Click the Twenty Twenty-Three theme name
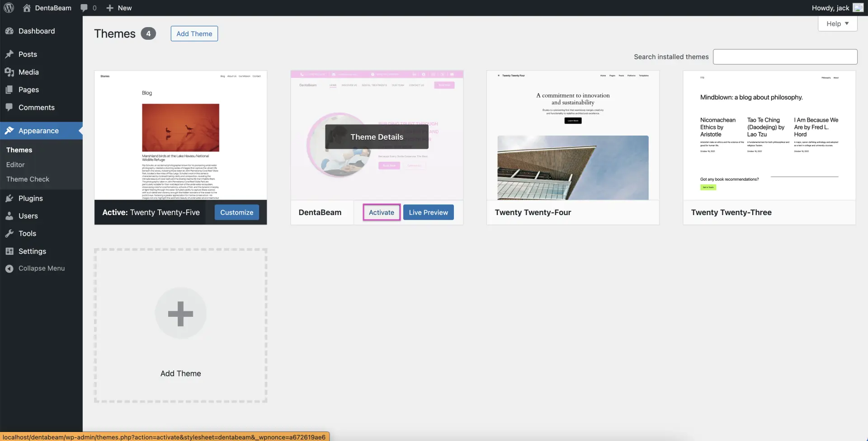The image size is (868, 441). click(731, 212)
